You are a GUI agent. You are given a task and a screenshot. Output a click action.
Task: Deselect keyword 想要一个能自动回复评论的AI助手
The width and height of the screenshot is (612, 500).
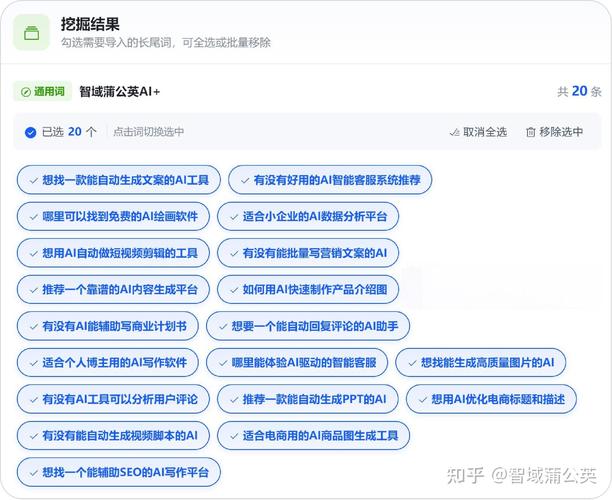[308, 326]
